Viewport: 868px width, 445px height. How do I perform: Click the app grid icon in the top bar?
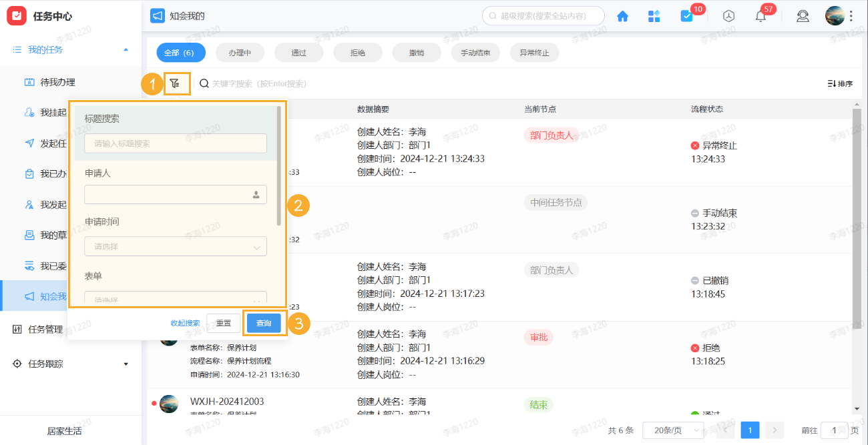[x=654, y=15]
